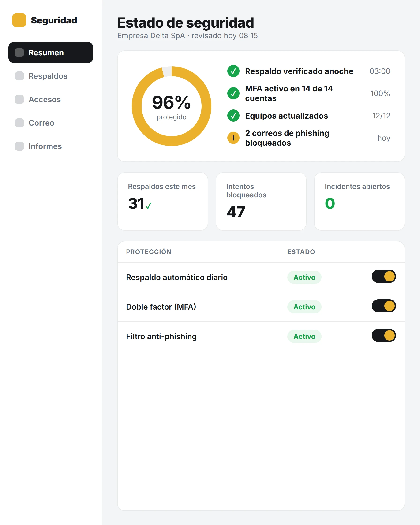This screenshot has height=525, width=420.
Task: Open the Incidentes abiertos card
Action: tap(359, 201)
